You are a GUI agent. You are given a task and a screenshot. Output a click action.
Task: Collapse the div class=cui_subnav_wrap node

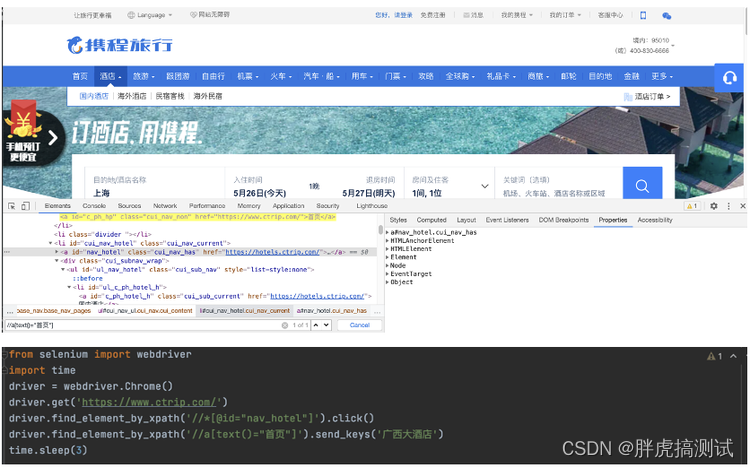[x=56, y=261]
